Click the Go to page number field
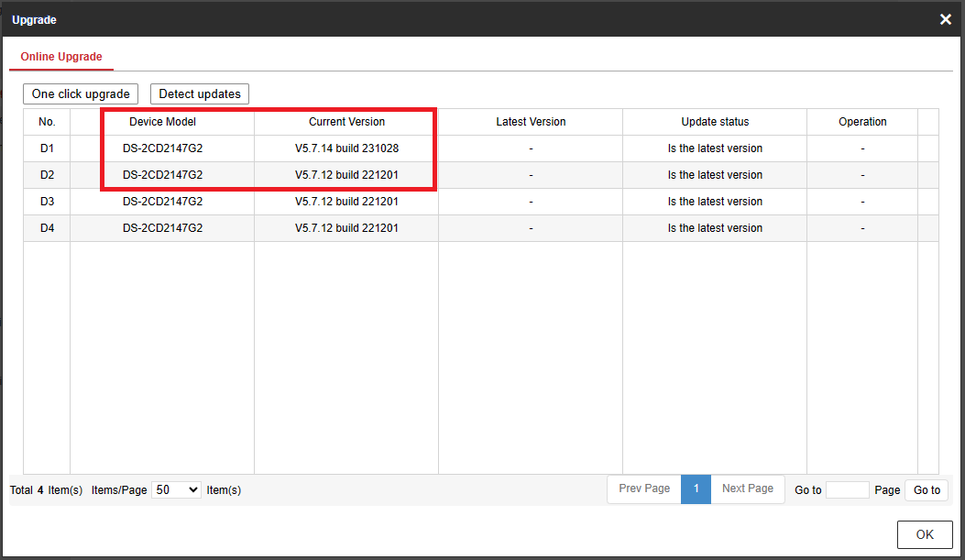This screenshot has height=560, width=965. coord(847,490)
